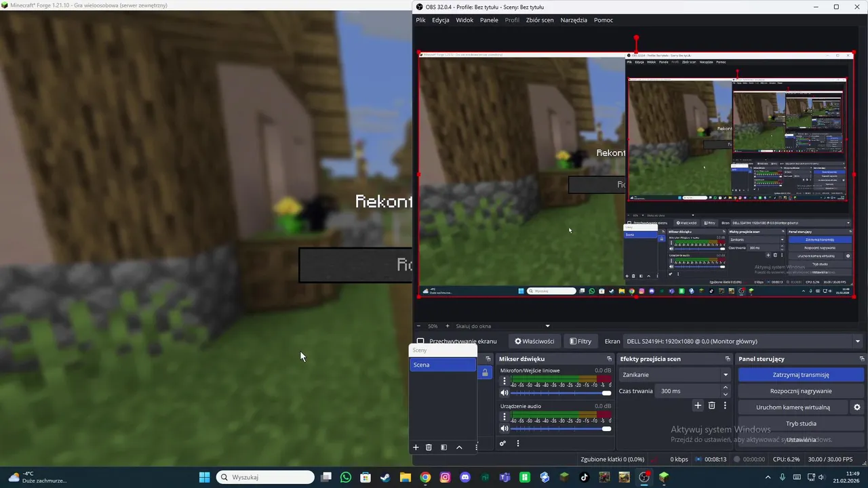Mute the Mikrofon/Wejście liniowe channel
The height and width of the screenshot is (488, 868).
504,393
